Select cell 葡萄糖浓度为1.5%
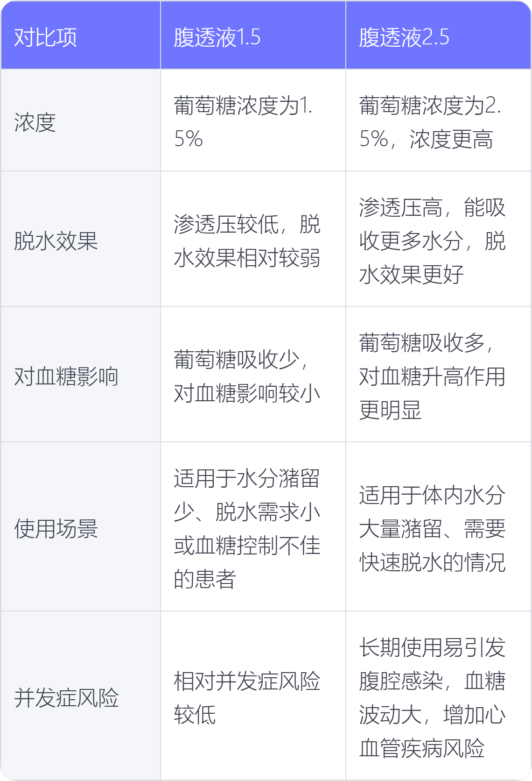The width and height of the screenshot is (532, 781). pyautogui.click(x=253, y=121)
